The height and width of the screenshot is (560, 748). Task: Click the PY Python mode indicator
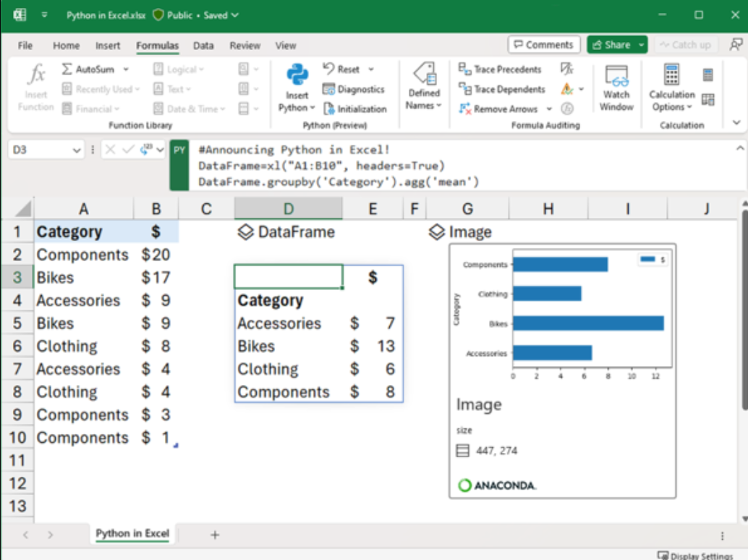pyautogui.click(x=179, y=164)
